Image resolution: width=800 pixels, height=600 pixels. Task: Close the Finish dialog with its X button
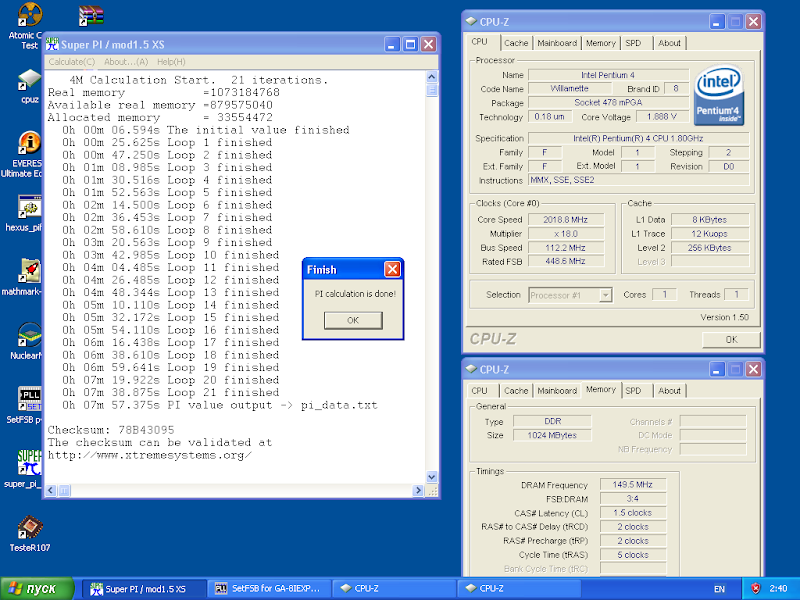click(x=392, y=269)
